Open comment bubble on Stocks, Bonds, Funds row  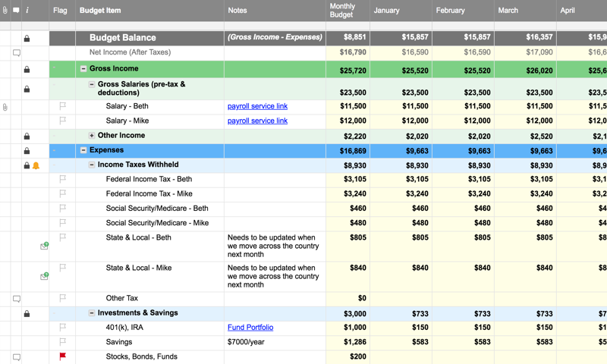pyautogui.click(x=16, y=357)
